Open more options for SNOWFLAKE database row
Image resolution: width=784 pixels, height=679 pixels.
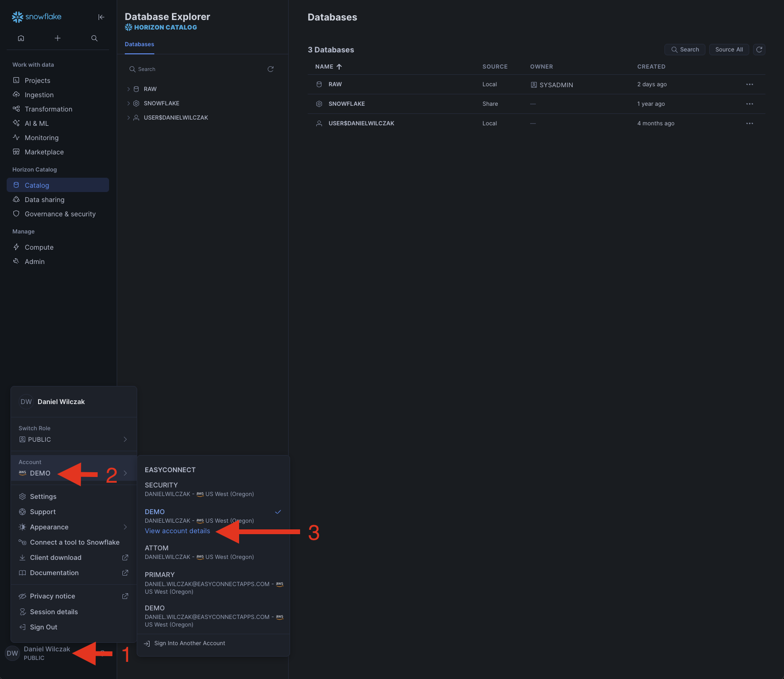[x=749, y=104]
